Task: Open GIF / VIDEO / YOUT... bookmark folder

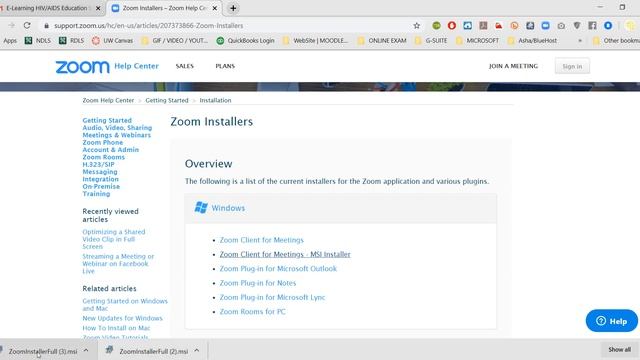Action: [174, 40]
